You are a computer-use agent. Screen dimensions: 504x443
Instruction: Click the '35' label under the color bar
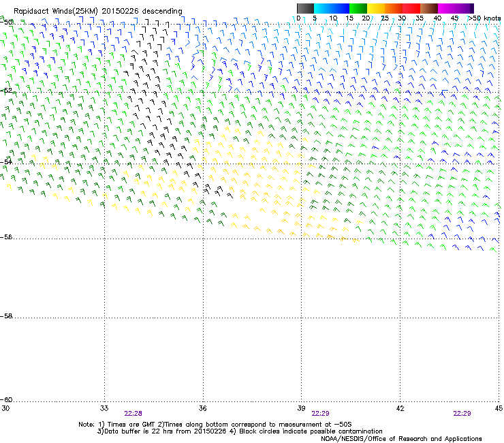point(420,18)
